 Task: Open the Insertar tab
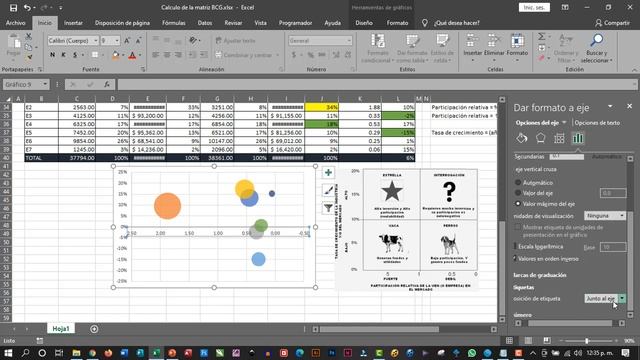coord(73,23)
